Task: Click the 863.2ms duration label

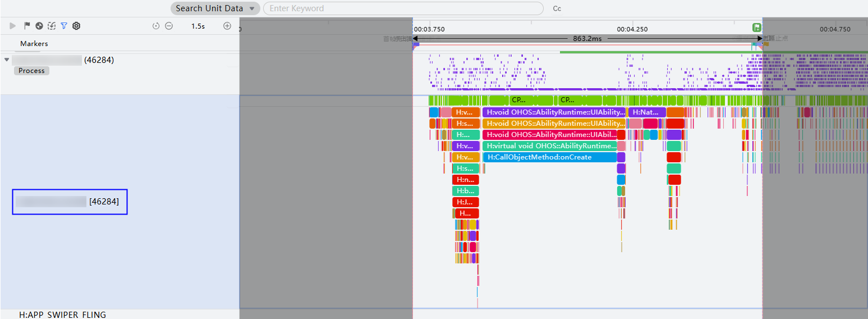Action: pyautogui.click(x=587, y=39)
